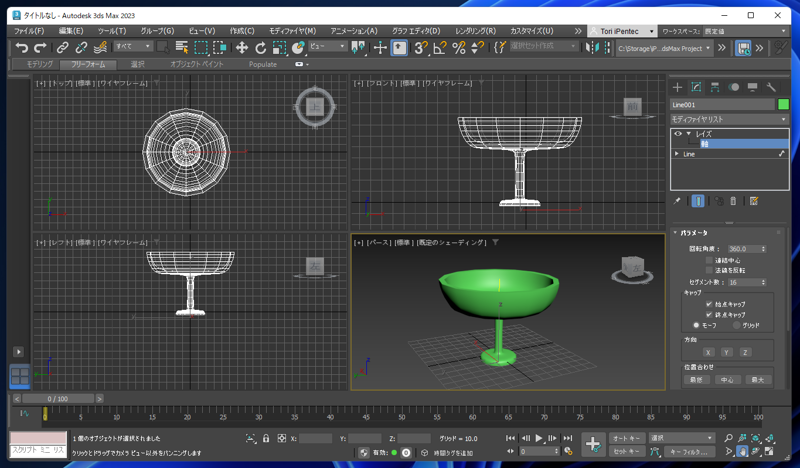Toggle オートキー auto key button
The width and height of the screenshot is (800, 468).
[627, 438]
